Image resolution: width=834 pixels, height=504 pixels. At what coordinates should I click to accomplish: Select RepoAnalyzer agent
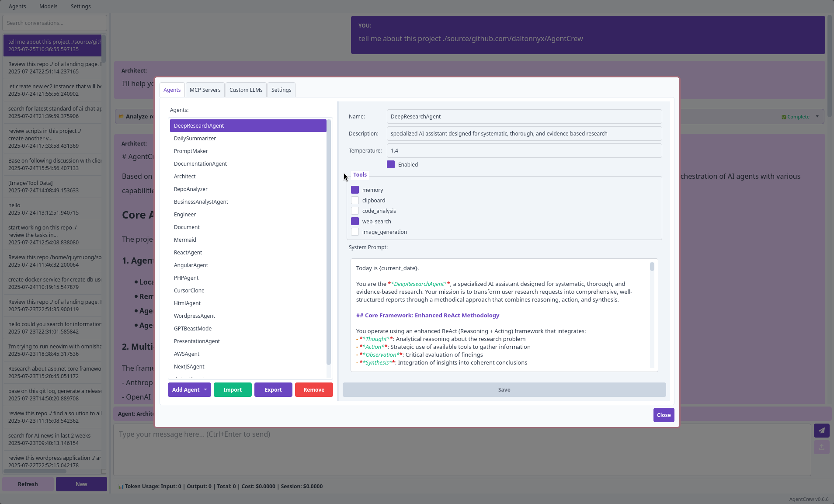(248, 189)
